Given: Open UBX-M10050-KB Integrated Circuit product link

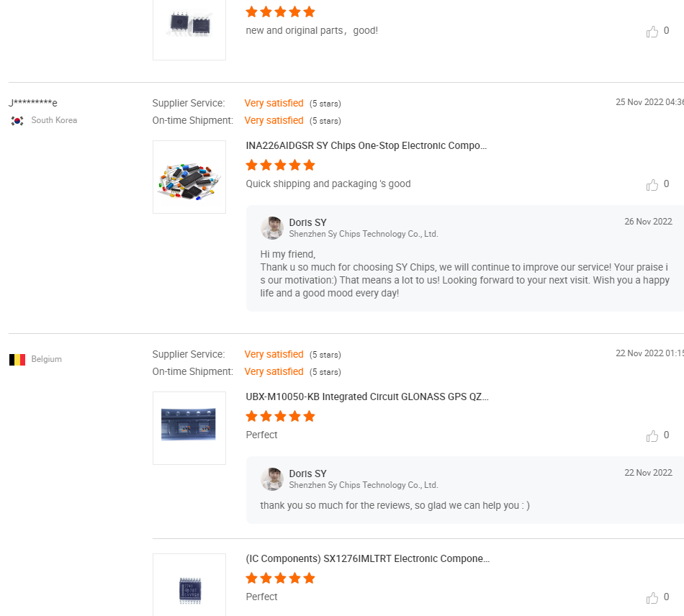Looking at the screenshot, I should pyautogui.click(x=367, y=397).
